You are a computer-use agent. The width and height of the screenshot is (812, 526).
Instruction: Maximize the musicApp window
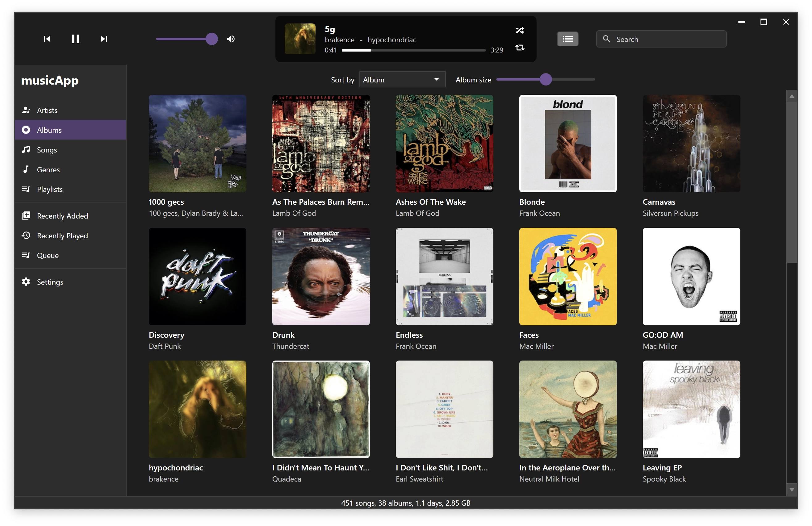[764, 22]
